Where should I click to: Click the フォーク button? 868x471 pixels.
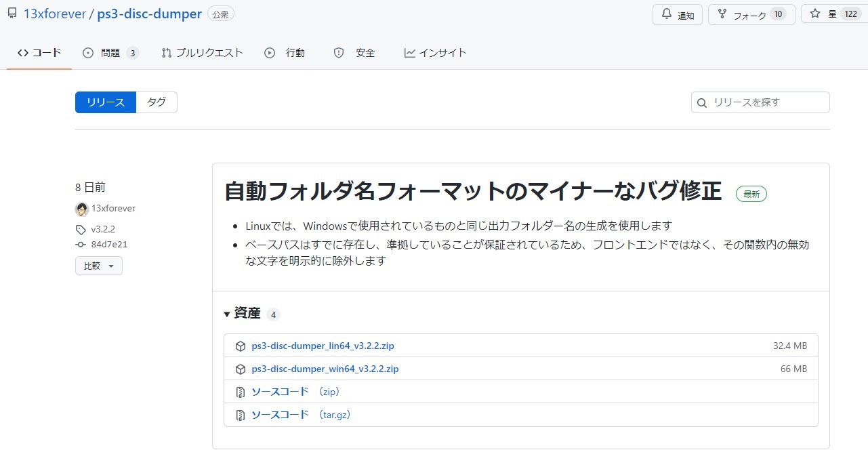751,15
